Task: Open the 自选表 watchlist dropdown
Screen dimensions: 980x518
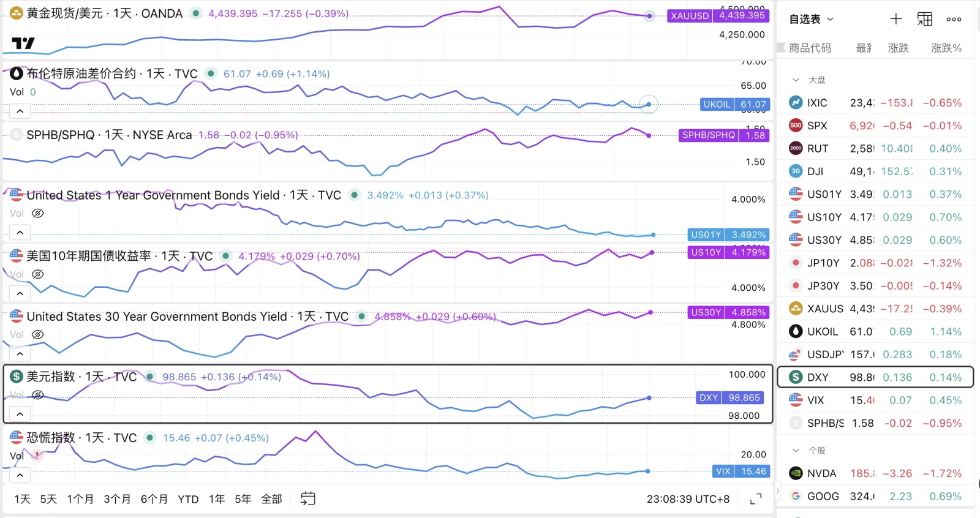Action: point(811,20)
